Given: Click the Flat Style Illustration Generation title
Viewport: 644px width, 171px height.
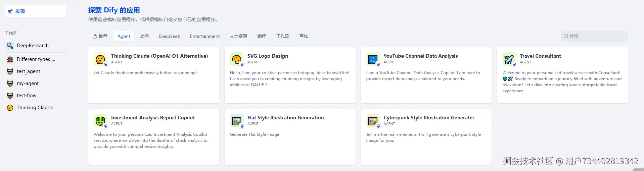Looking at the screenshot, I should [x=286, y=118].
